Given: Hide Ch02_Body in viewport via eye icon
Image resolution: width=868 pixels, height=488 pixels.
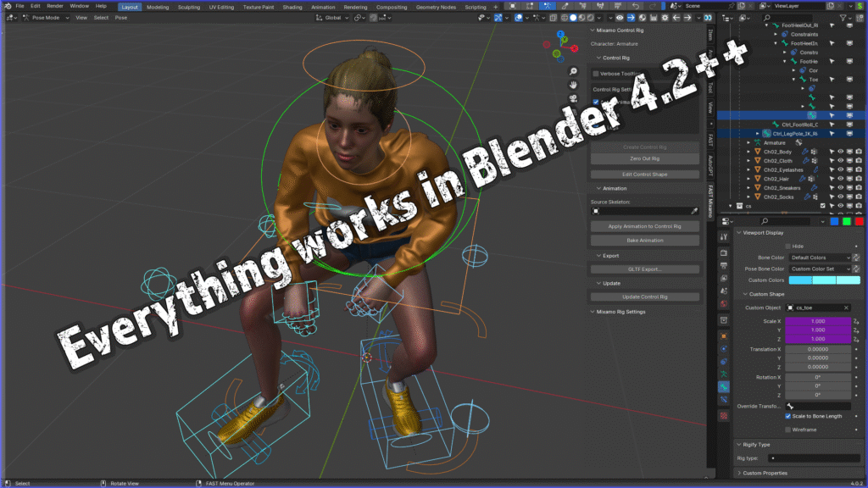Looking at the screenshot, I should [x=840, y=152].
